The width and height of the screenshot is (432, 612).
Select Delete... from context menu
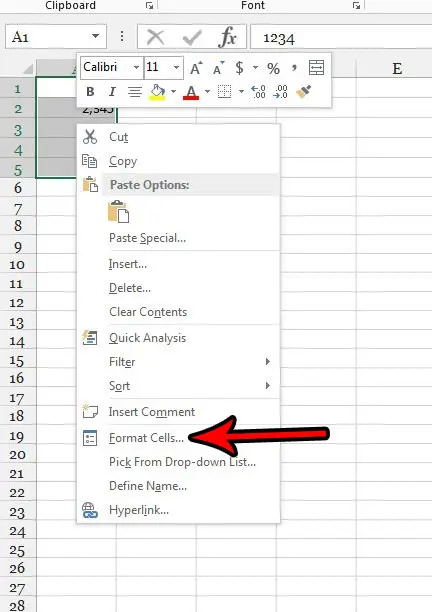pos(178,288)
